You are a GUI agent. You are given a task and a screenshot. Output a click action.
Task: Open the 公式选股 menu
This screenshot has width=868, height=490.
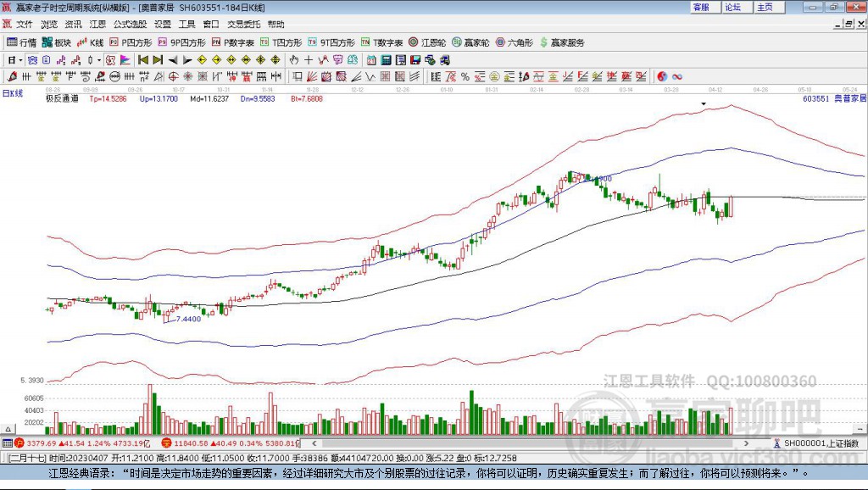[x=130, y=24]
